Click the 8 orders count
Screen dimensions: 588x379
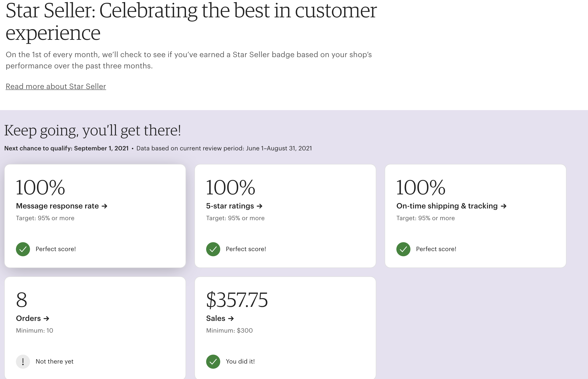[x=22, y=300]
